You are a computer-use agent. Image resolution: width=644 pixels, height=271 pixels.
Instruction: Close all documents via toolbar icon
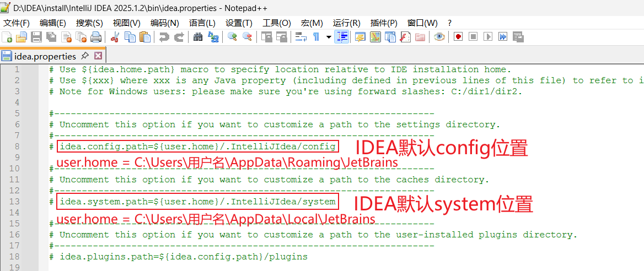[81, 37]
